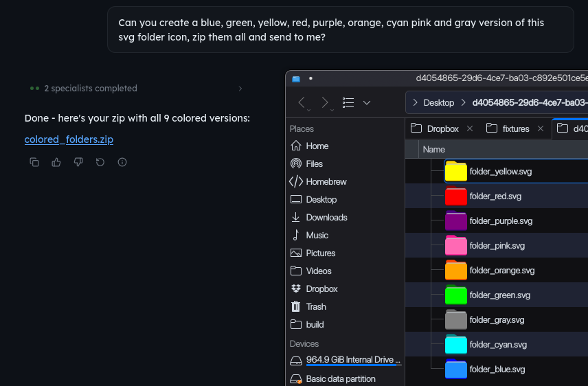
Task: Click Desktop breadcrumb in path bar
Action: [439, 102]
